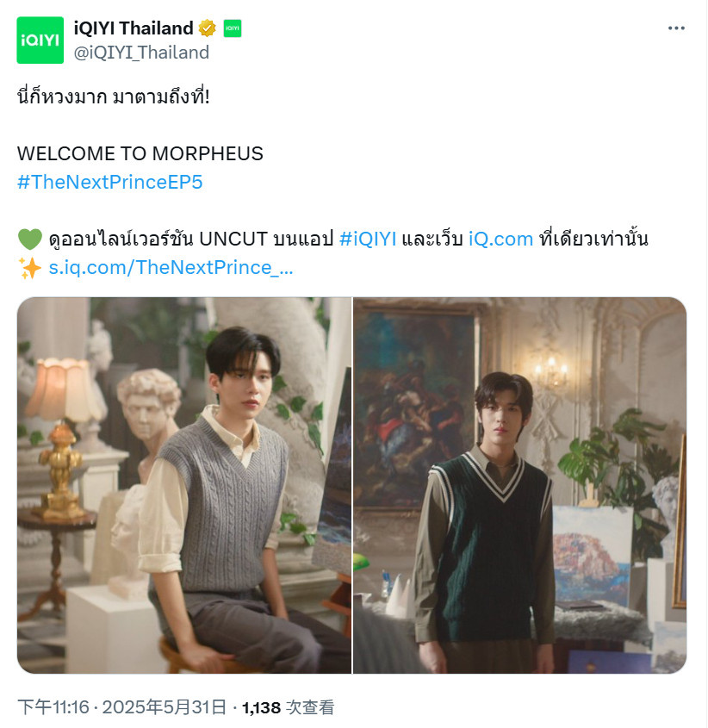Screen dimensions: 708x728
Task: View the right photo with green vest
Action: [520, 485]
